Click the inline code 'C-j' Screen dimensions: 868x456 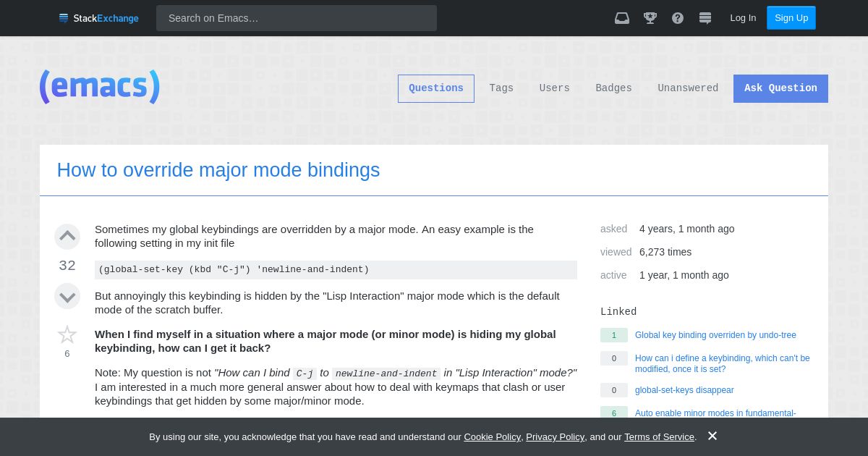pyautogui.click(x=305, y=373)
